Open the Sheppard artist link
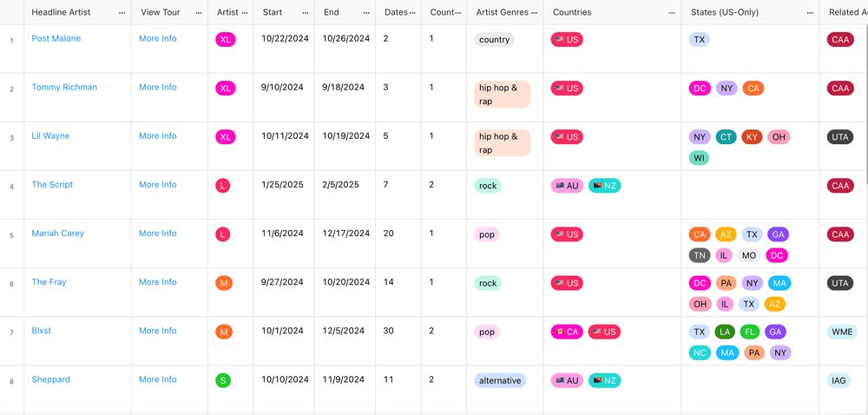 tap(51, 379)
